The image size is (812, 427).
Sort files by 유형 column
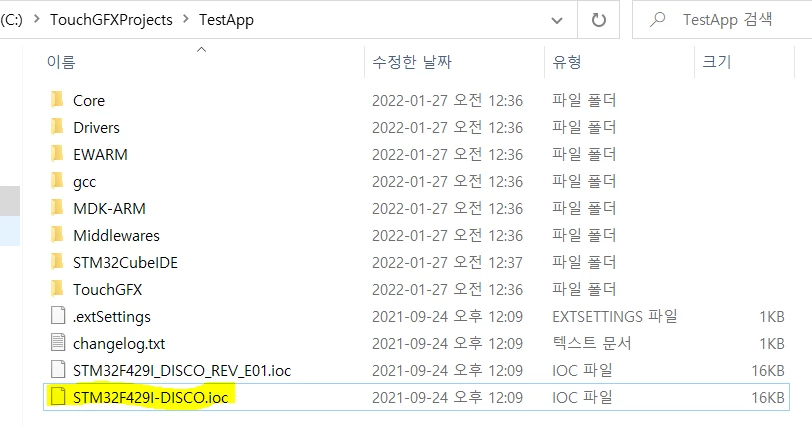[x=567, y=62]
